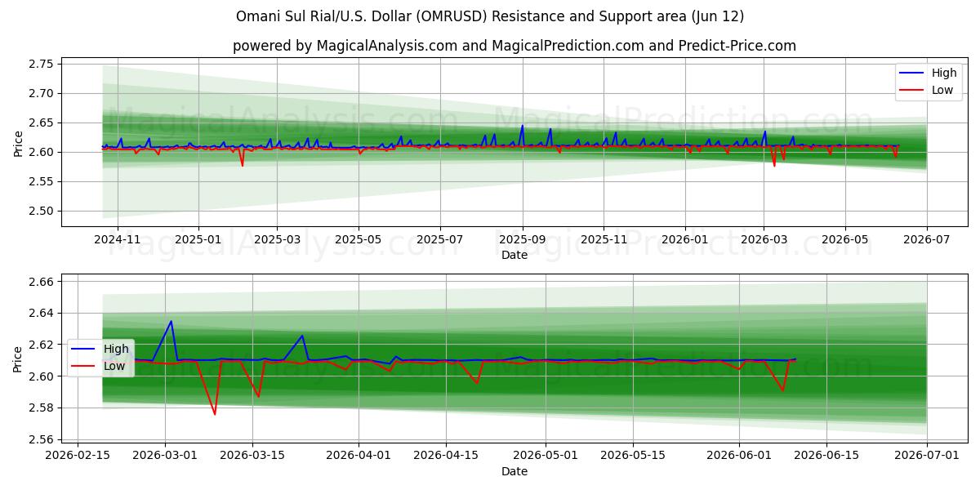Click the '2026-05-01' tick label on bottom chart

pyautogui.click(x=546, y=456)
